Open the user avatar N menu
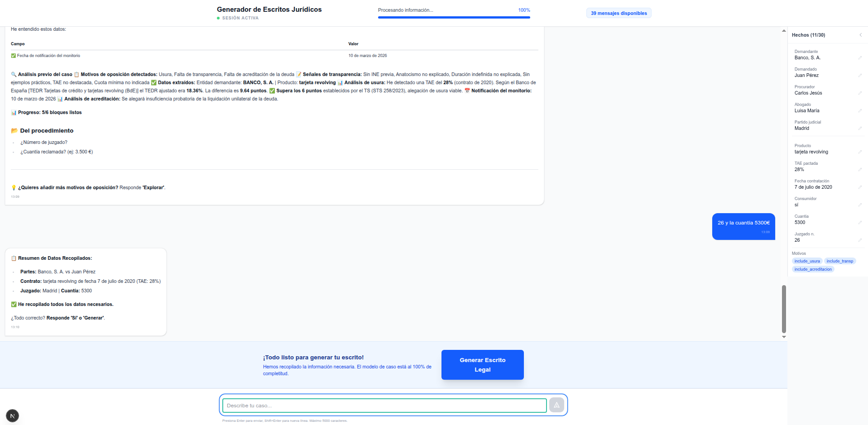 click(12, 415)
